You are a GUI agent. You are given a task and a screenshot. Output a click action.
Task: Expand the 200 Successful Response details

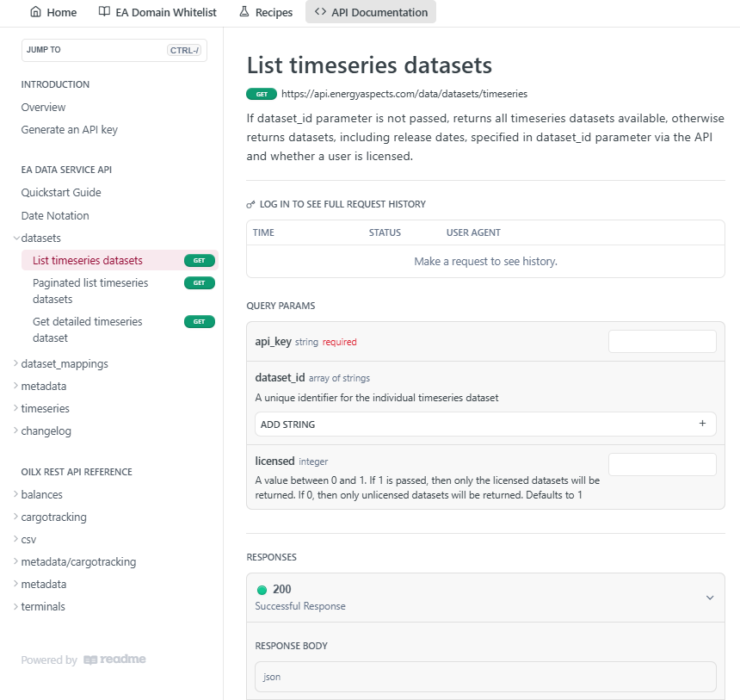(x=711, y=597)
